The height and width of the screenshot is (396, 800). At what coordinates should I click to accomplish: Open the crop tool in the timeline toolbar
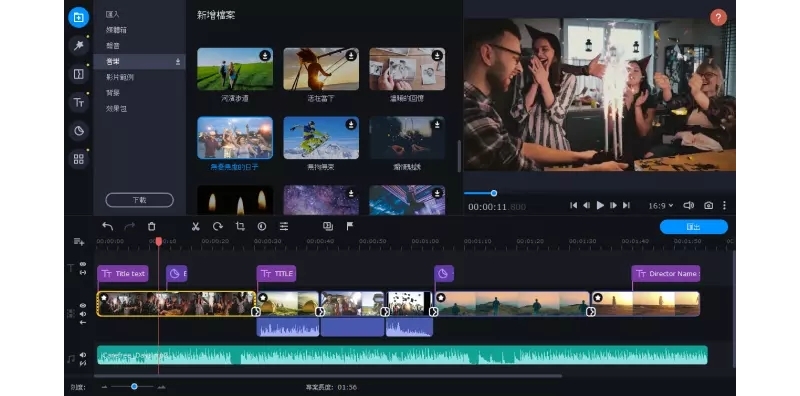240,227
